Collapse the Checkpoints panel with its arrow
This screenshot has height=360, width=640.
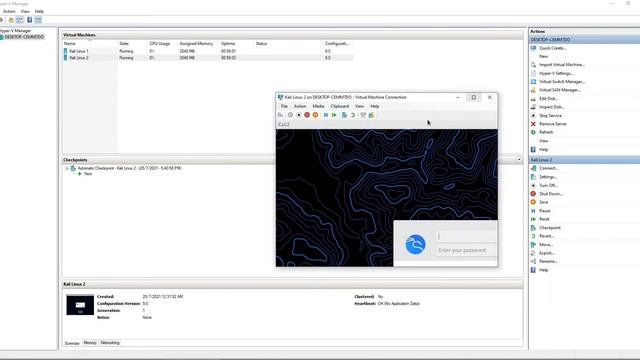pyautogui.click(x=519, y=160)
